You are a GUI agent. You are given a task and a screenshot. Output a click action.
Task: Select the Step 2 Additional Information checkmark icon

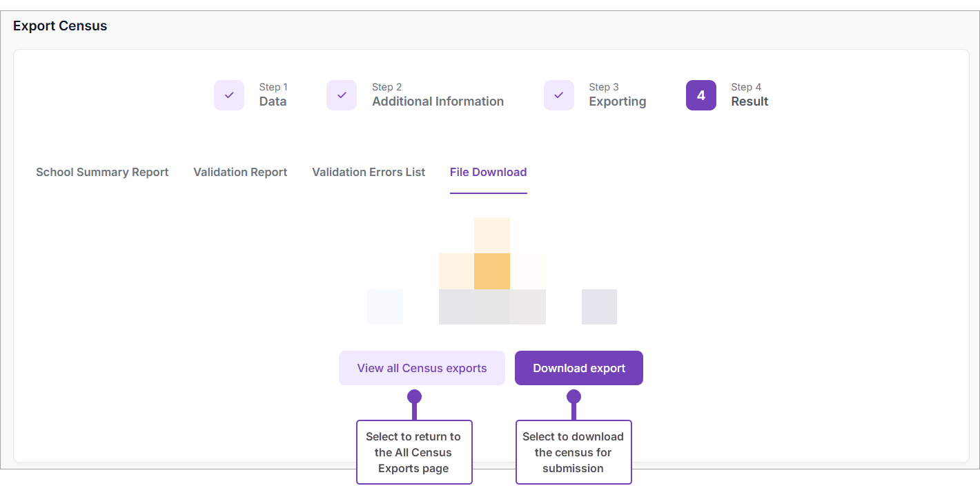[342, 95]
